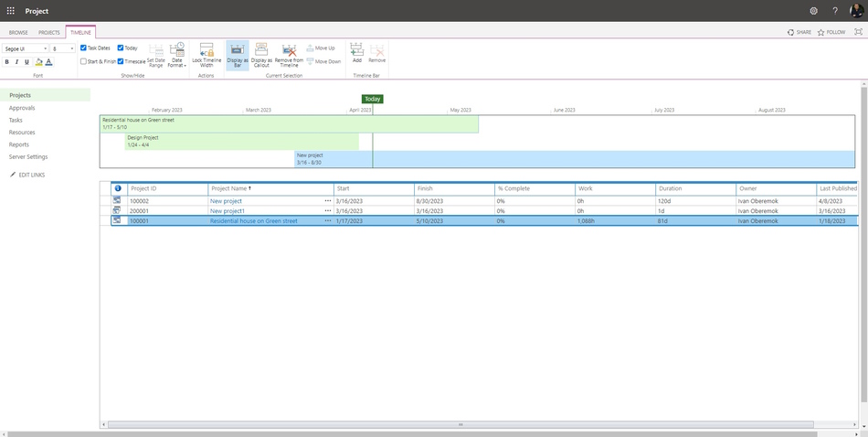This screenshot has height=437, width=868.
Task: Click the info column header icon
Action: 117,188
